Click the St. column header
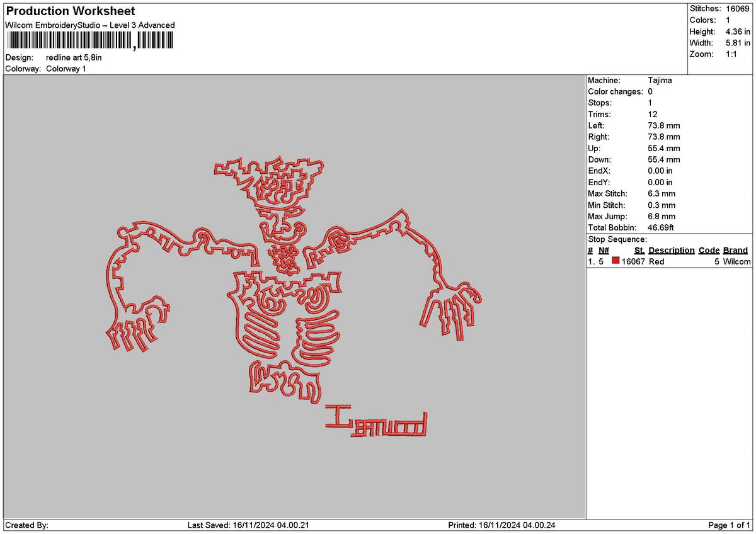Image resolution: width=756 pixels, height=534 pixels. click(639, 251)
